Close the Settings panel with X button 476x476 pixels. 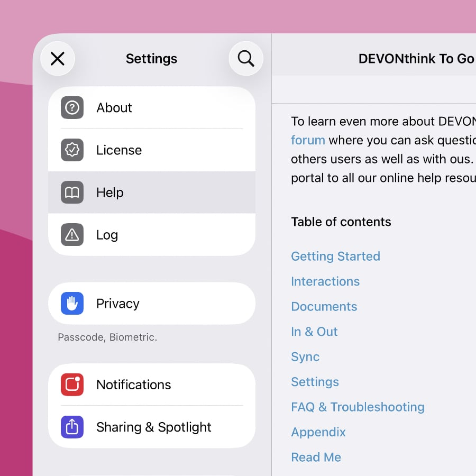click(x=57, y=58)
